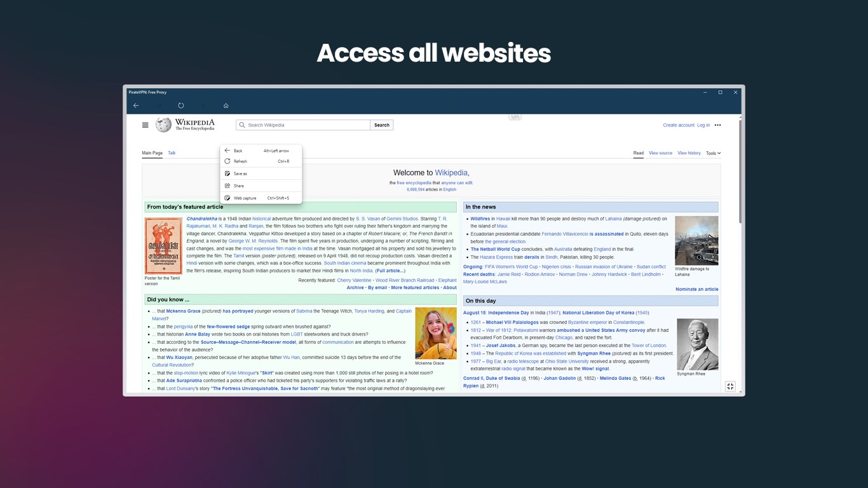
Task: Select Save as from the context menu
Action: [261, 173]
